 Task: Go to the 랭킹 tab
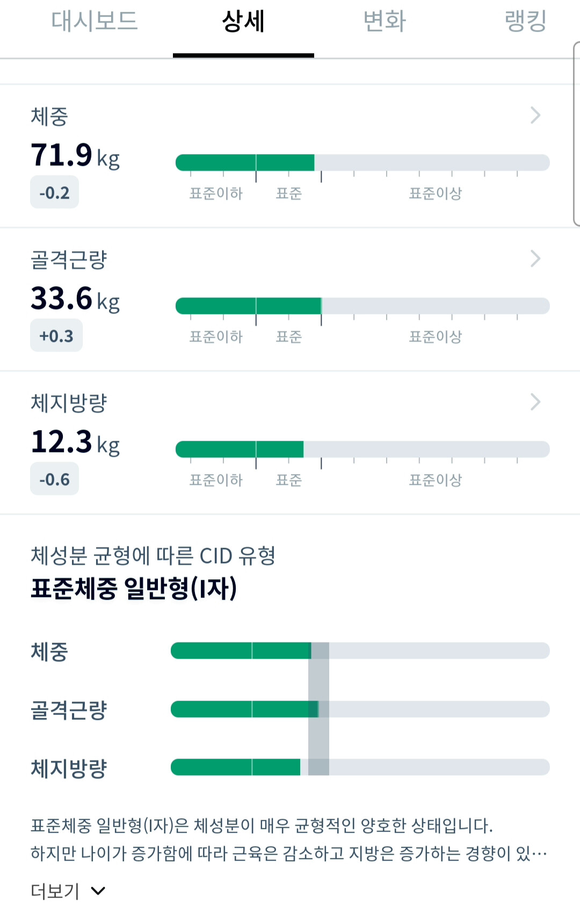(x=525, y=21)
